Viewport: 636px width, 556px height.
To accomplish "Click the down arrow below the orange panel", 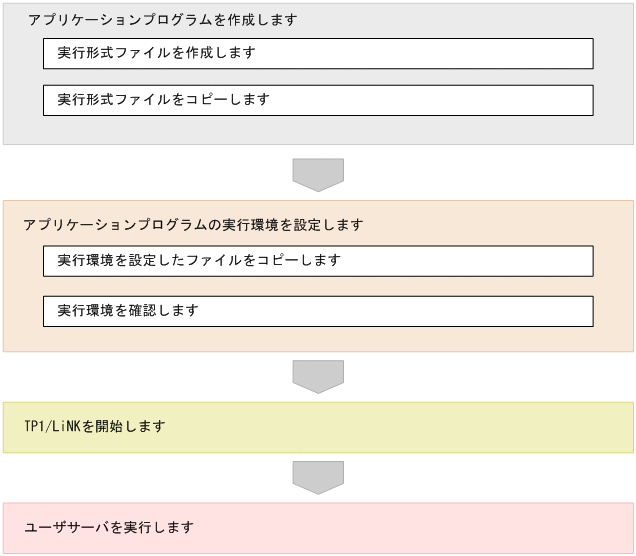I will click(318, 376).
